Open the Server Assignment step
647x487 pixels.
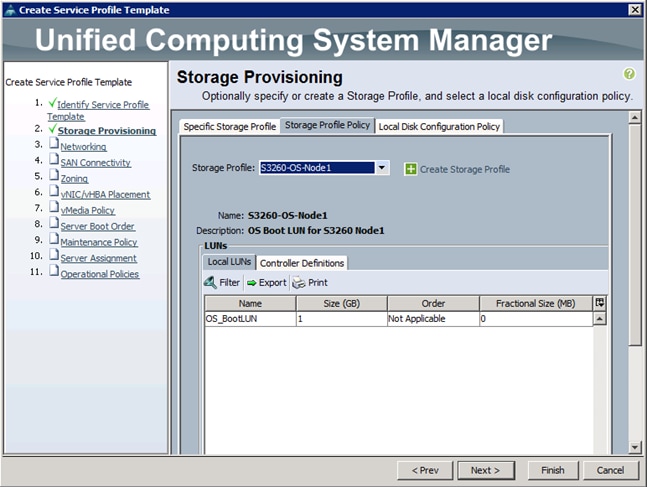(99, 258)
